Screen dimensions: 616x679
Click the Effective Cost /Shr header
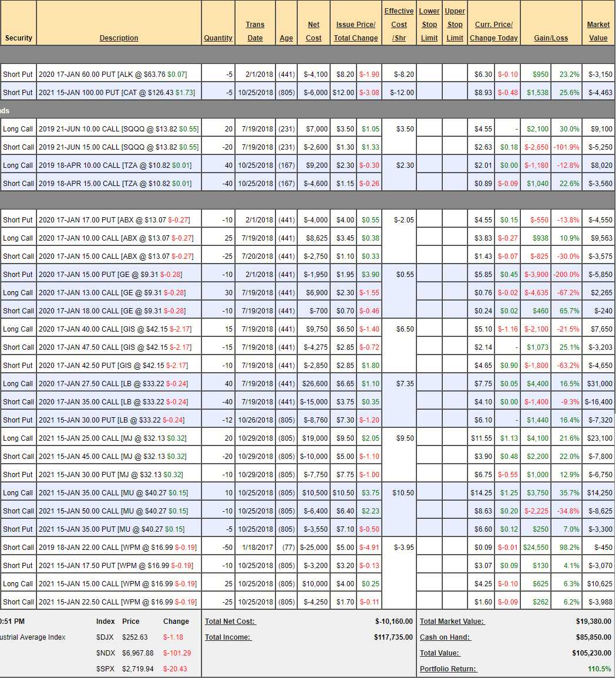[399, 25]
